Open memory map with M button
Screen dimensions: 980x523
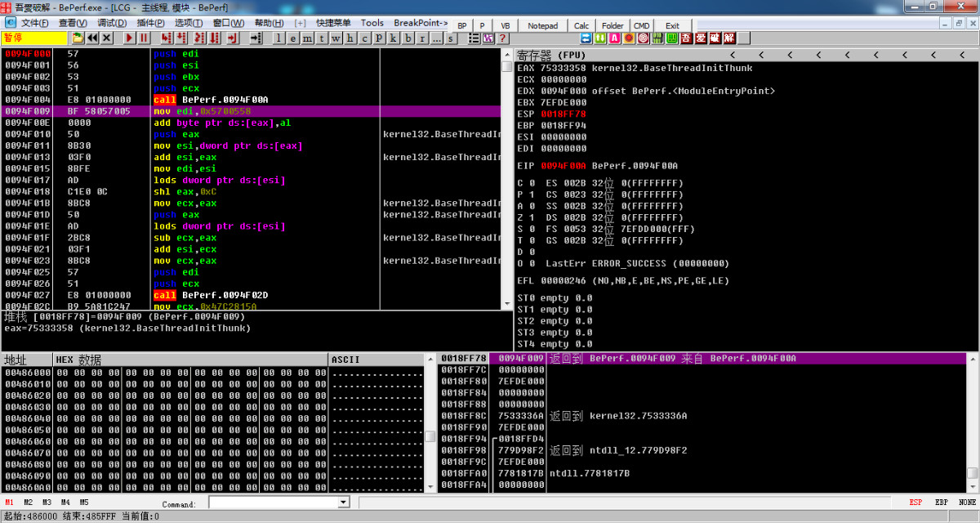308,38
